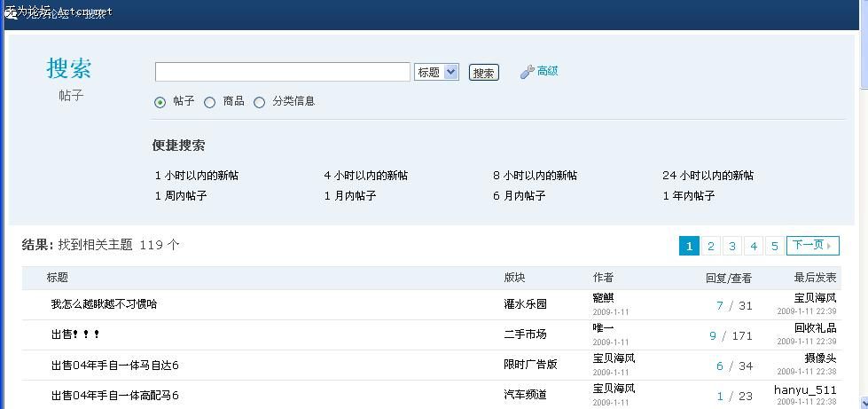Filter by 1 月内帖子
This screenshot has height=409, width=868.
click(350, 196)
